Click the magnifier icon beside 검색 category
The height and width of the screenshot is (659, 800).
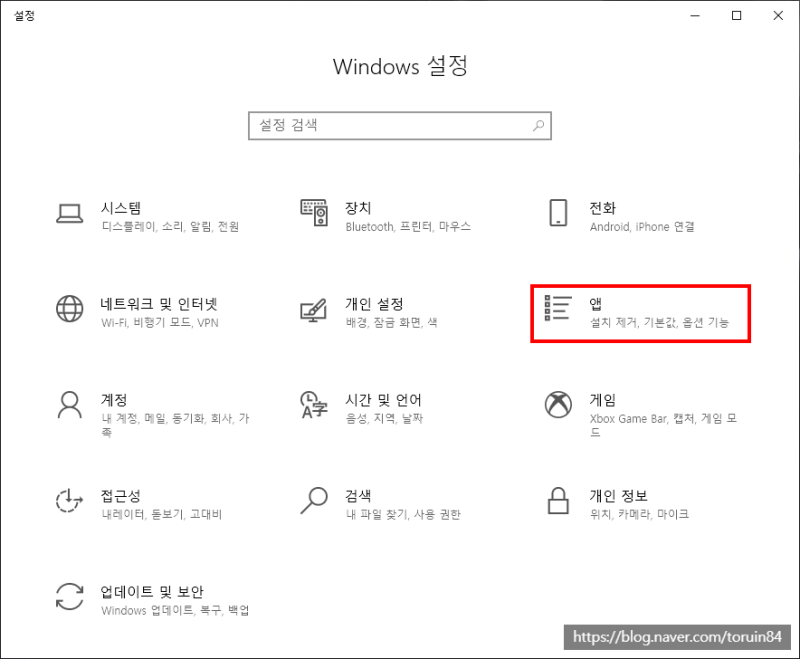pyautogui.click(x=314, y=500)
